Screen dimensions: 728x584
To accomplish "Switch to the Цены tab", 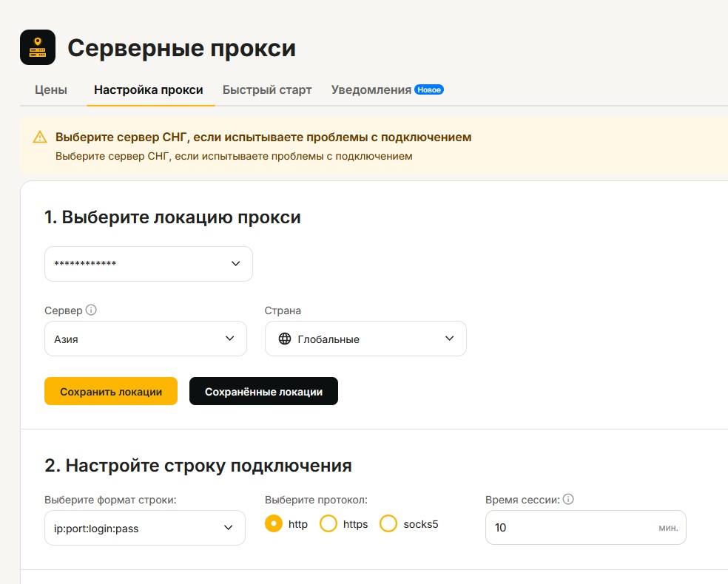I will (x=51, y=89).
